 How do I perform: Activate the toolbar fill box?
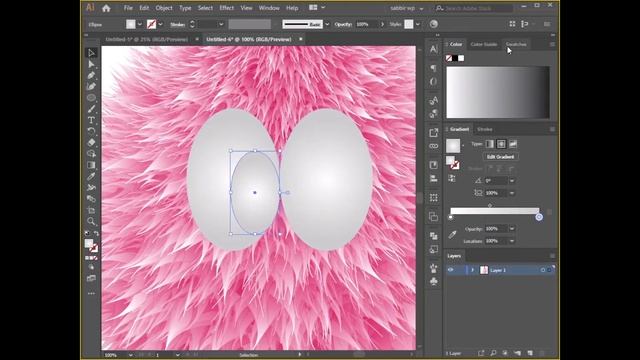click(89, 244)
